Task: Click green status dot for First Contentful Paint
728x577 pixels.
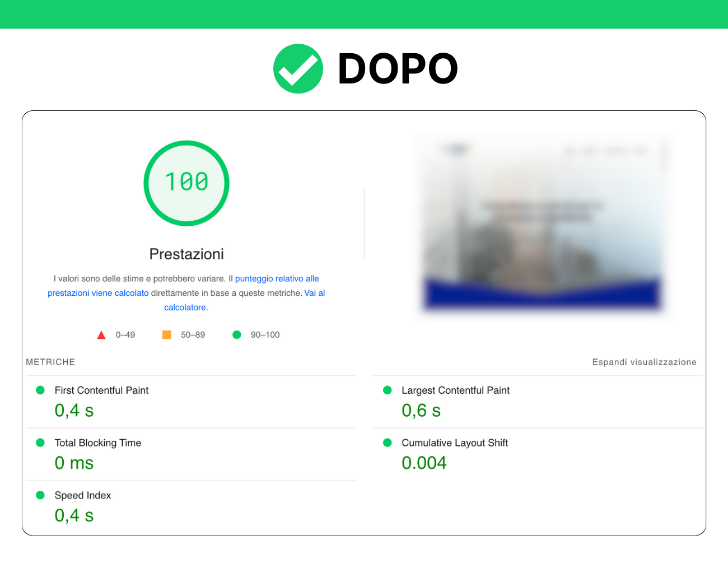Action: 40,390
